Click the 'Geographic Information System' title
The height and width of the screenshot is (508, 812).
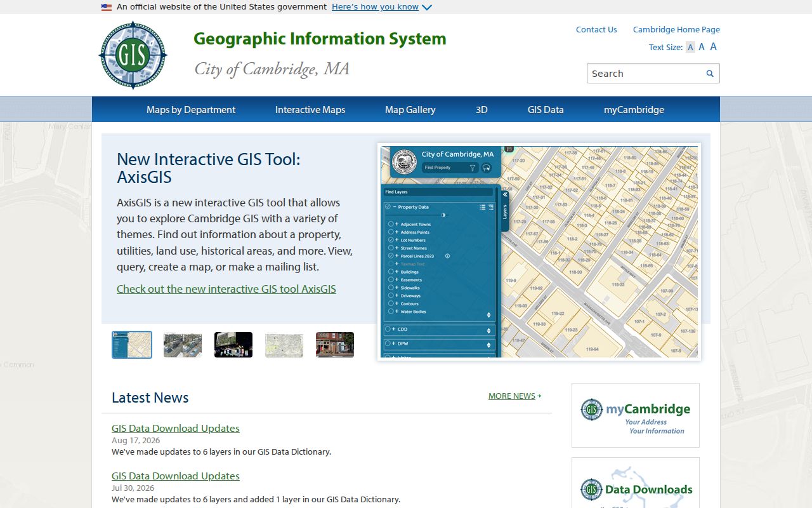pos(320,39)
